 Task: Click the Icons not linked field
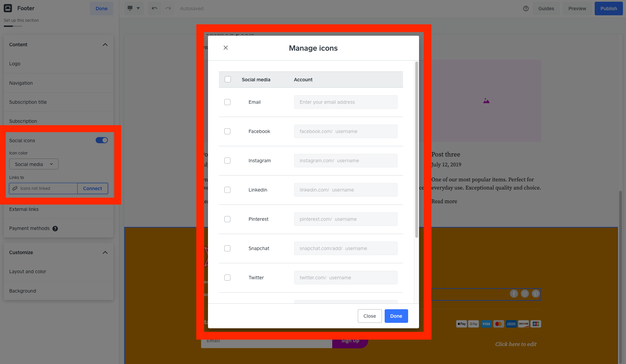point(43,188)
